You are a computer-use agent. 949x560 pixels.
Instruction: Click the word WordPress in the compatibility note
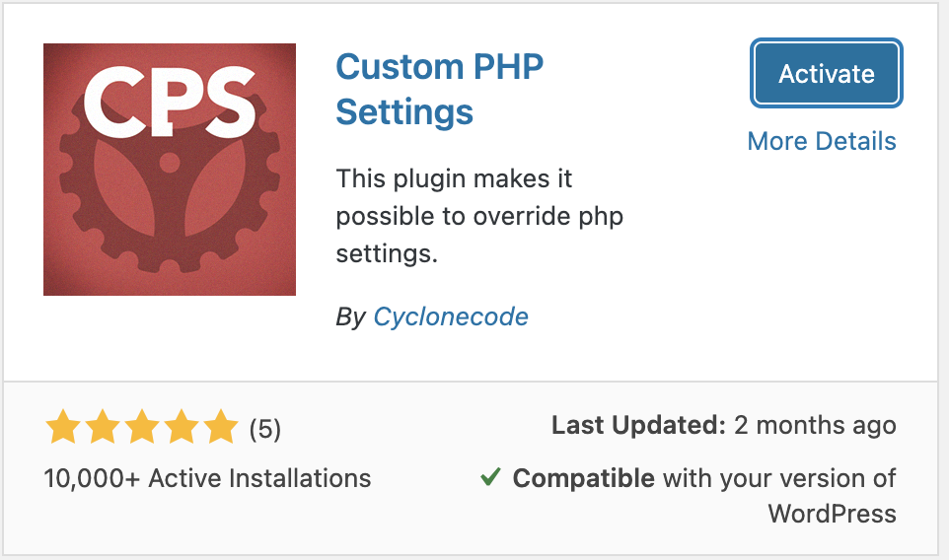point(833,514)
